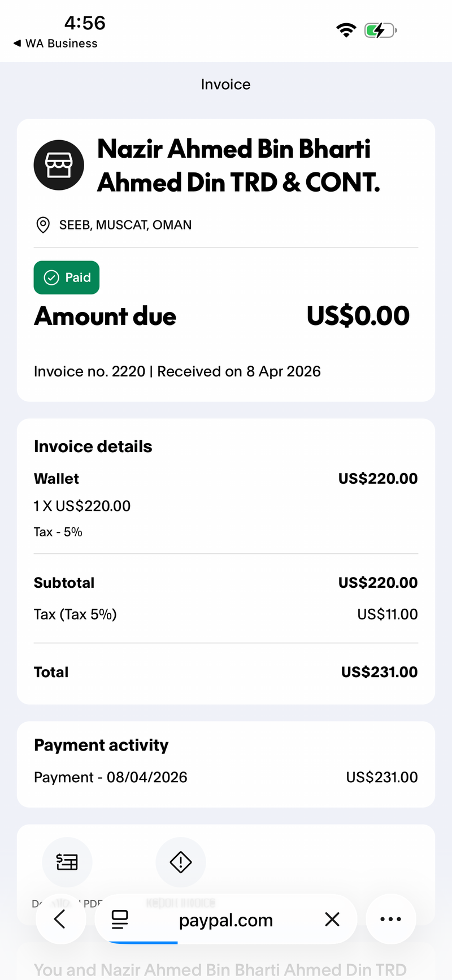Tap the location pin beside SEEB, MUSCAT
This screenshot has height=980, width=452.
pos(42,225)
